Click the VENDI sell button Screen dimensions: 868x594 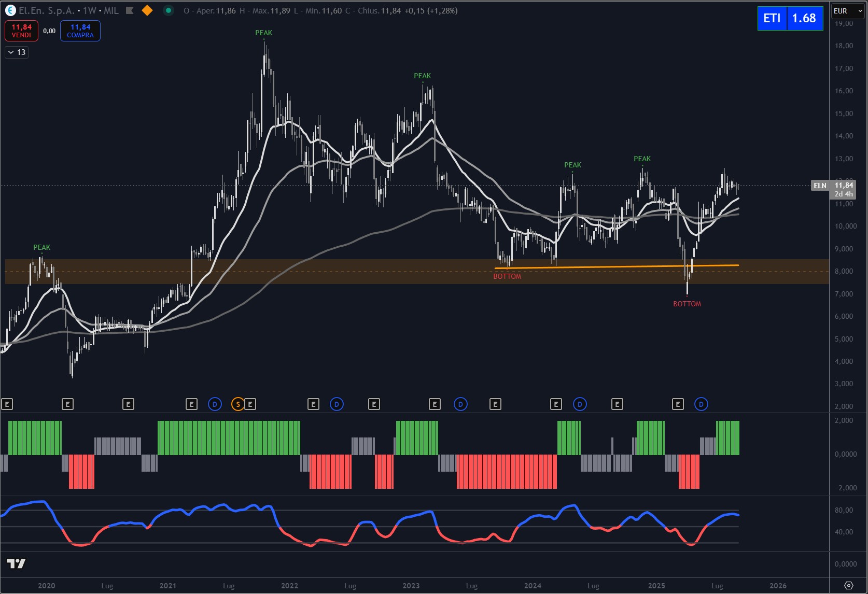[21, 31]
